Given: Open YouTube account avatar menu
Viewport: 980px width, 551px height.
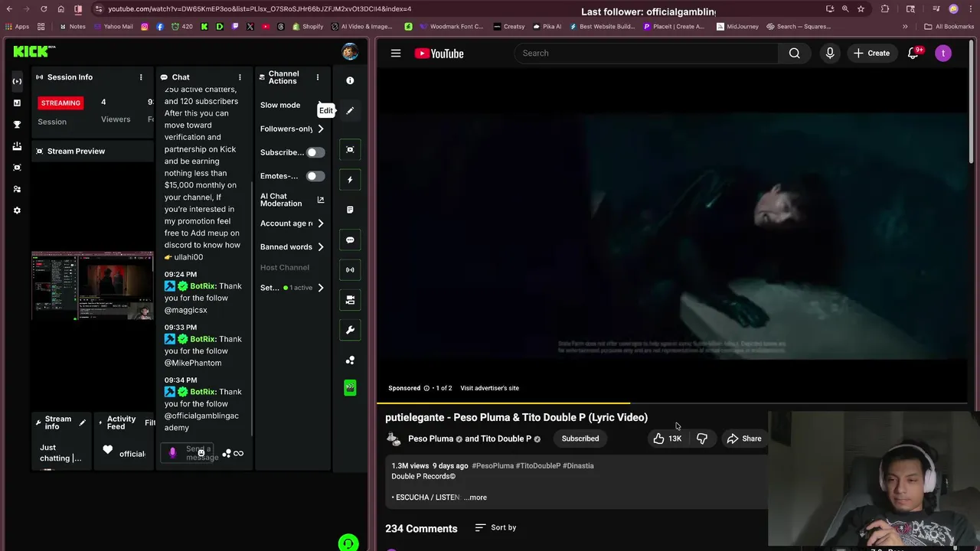Looking at the screenshot, I should 943,54.
